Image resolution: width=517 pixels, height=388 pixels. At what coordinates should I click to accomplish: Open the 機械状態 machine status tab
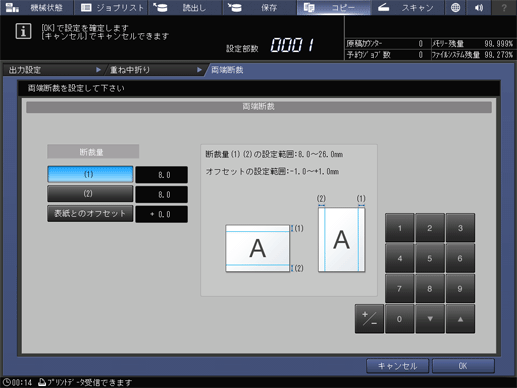[37, 8]
